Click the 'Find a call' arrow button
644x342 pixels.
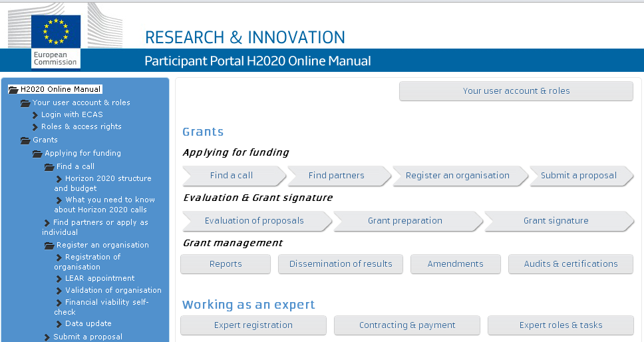pyautogui.click(x=234, y=176)
